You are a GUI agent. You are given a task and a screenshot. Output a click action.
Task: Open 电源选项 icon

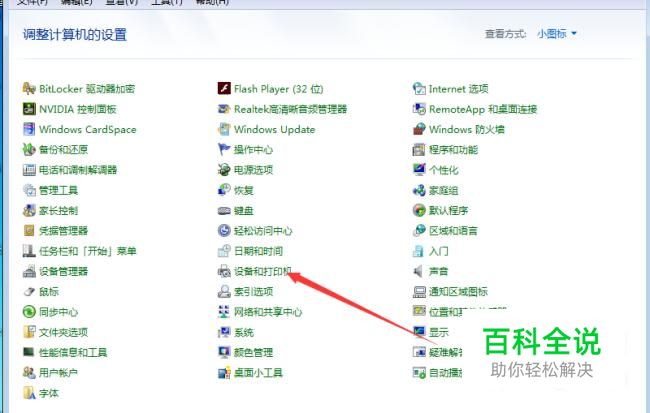pyautogui.click(x=224, y=170)
